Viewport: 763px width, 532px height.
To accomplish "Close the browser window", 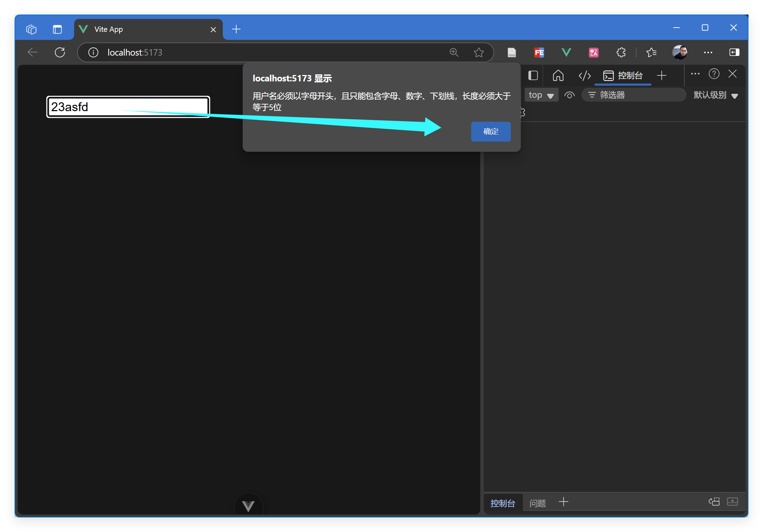I will pyautogui.click(x=734, y=28).
